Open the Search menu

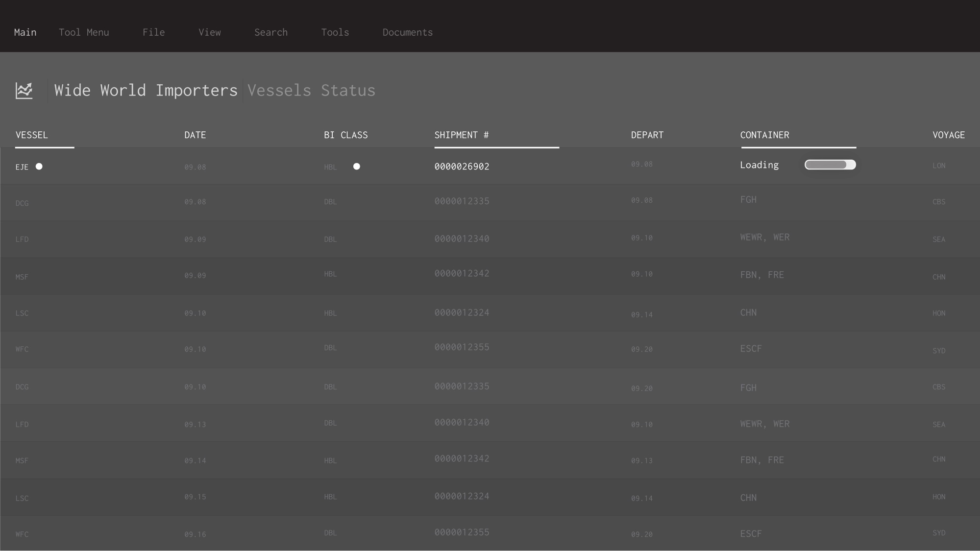(x=271, y=32)
